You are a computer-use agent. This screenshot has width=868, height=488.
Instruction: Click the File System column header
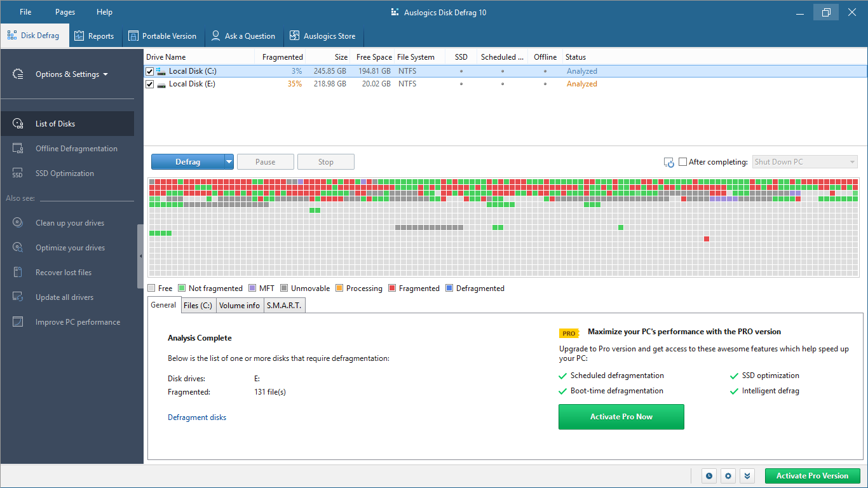point(419,57)
